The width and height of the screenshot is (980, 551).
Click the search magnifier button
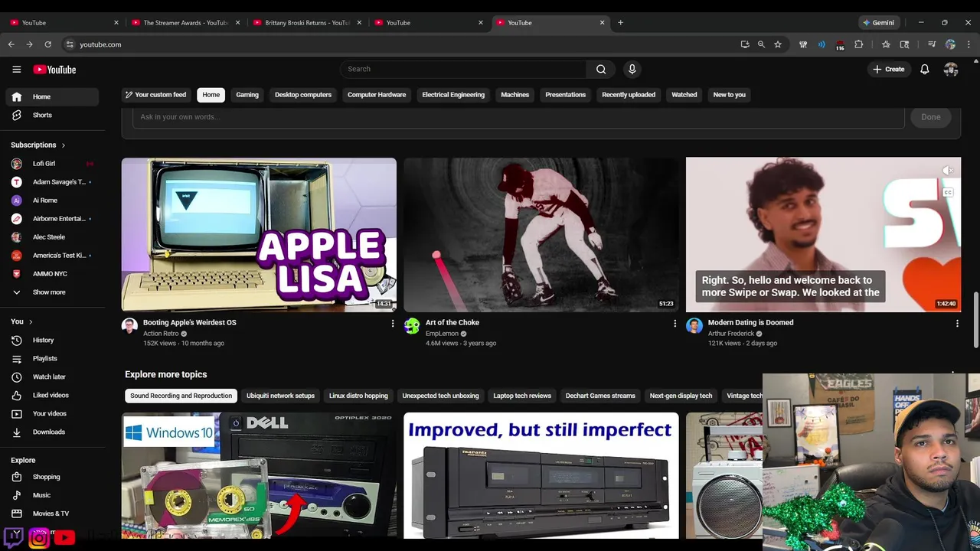601,69
